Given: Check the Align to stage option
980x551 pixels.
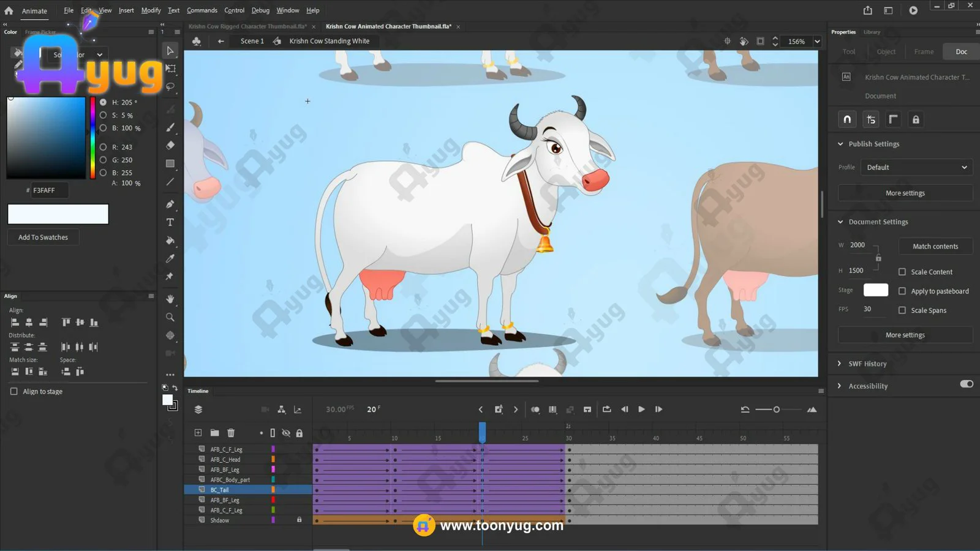Looking at the screenshot, I should [14, 391].
